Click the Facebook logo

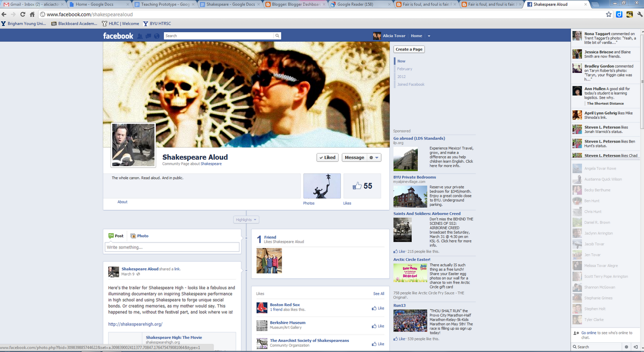click(x=118, y=36)
